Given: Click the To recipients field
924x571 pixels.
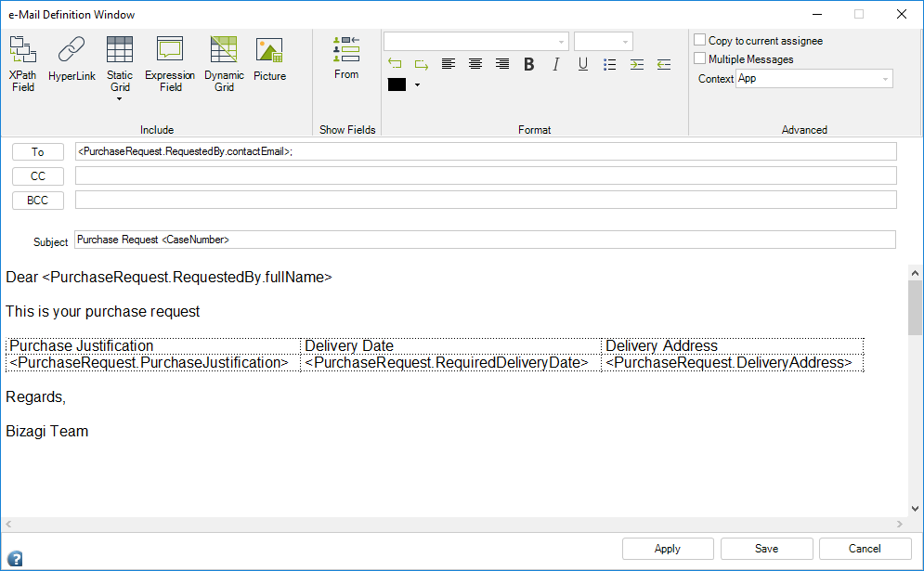Looking at the screenshot, I should [486, 151].
